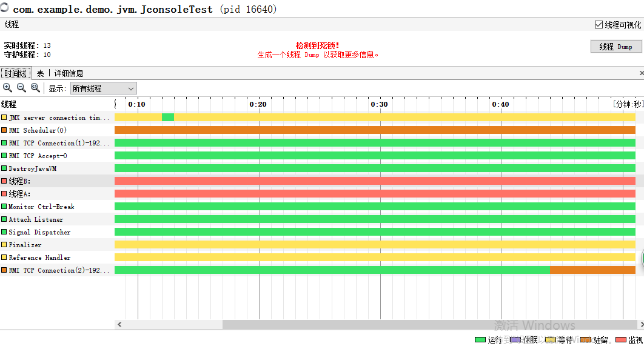Select the Monitor Ctrl-Break thread name
This screenshot has width=644, height=349.
point(41,207)
